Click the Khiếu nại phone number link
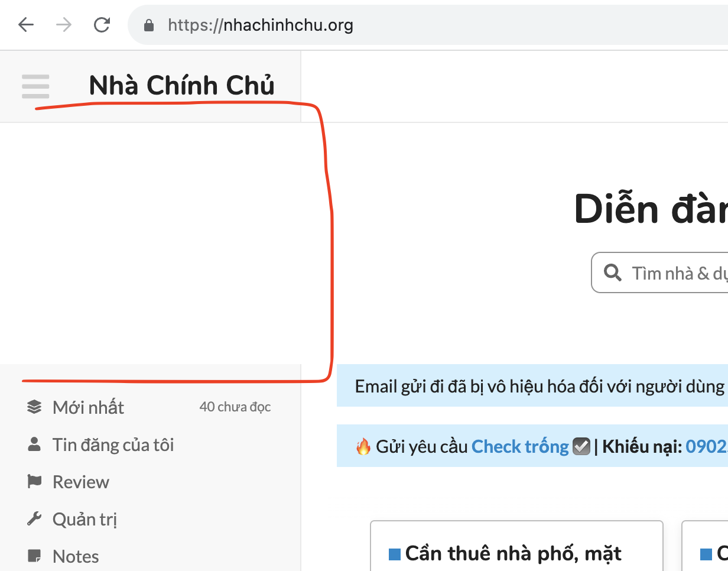This screenshot has width=728, height=571. [x=706, y=446]
